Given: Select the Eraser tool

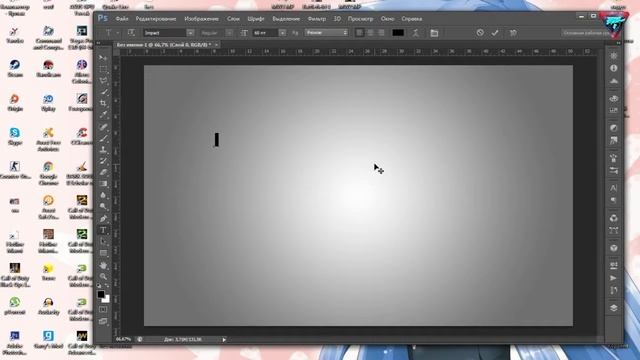Looking at the screenshot, I should pos(103,173).
